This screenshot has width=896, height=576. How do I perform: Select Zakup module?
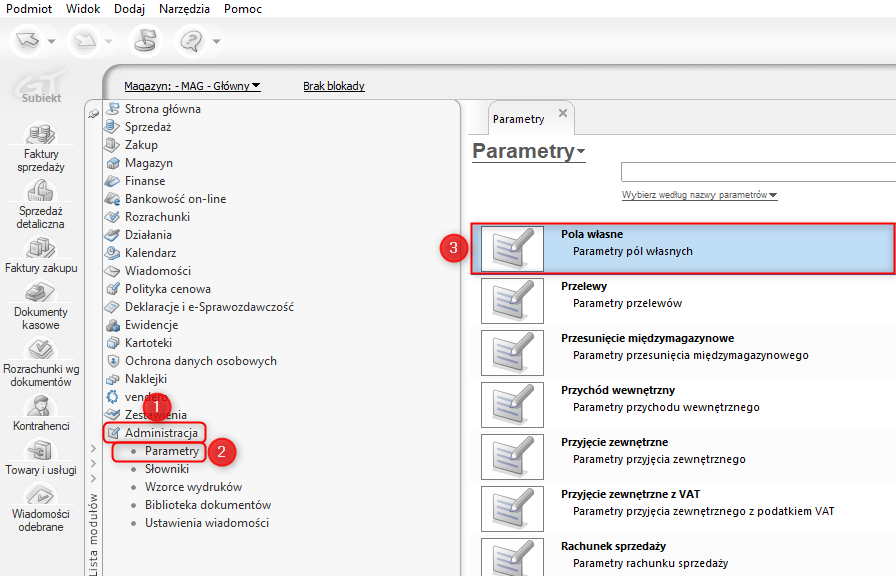tap(141, 145)
